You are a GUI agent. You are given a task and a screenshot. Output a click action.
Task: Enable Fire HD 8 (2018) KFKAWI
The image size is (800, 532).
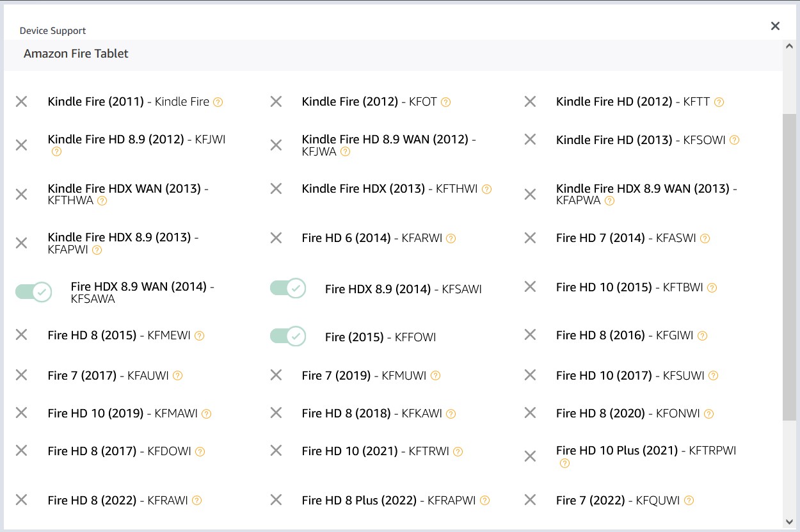coord(276,412)
